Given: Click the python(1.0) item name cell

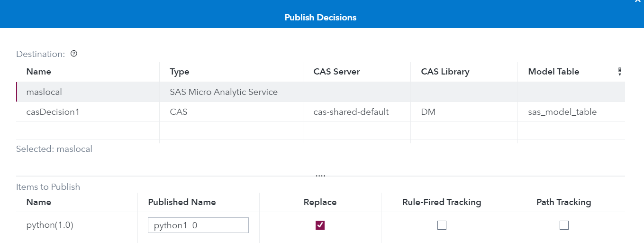Looking at the screenshot, I should point(50,225).
